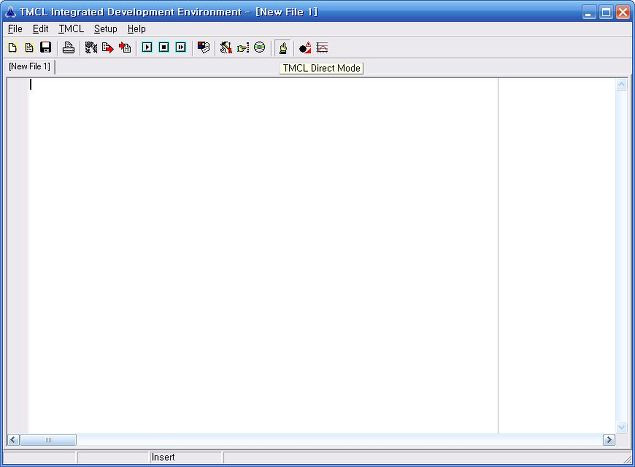The image size is (635, 467).
Task: Click the Download program icon with red arrow
Action: tap(108, 48)
